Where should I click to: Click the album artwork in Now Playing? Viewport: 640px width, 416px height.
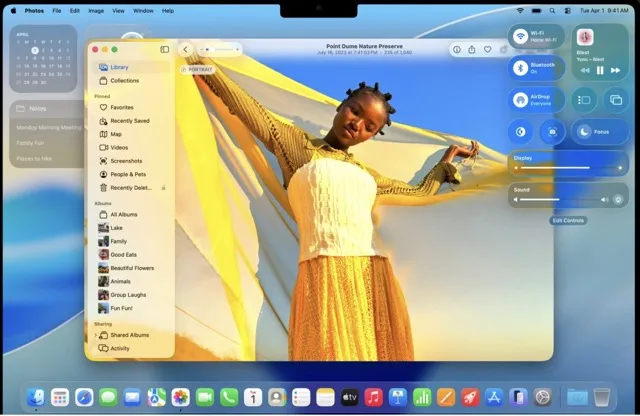point(585,37)
